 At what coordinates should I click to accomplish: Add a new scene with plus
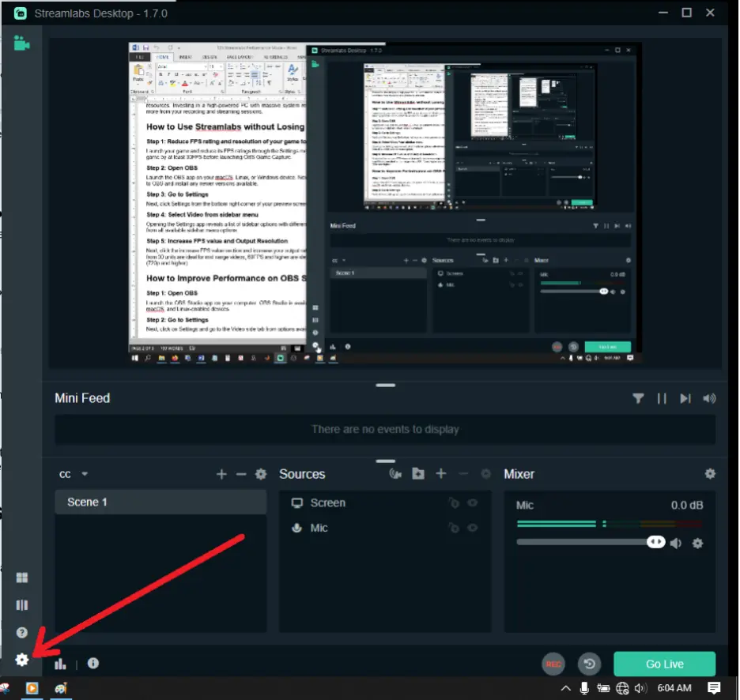click(221, 474)
